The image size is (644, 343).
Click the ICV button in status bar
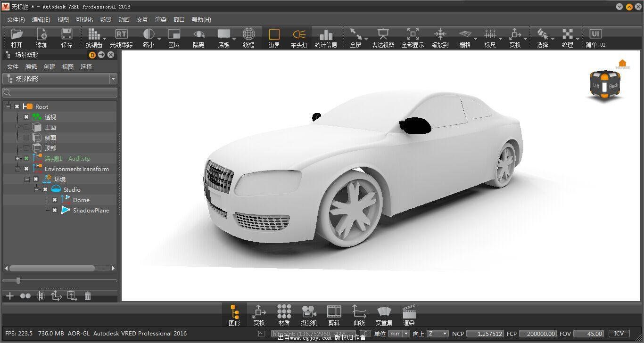pyautogui.click(x=619, y=334)
